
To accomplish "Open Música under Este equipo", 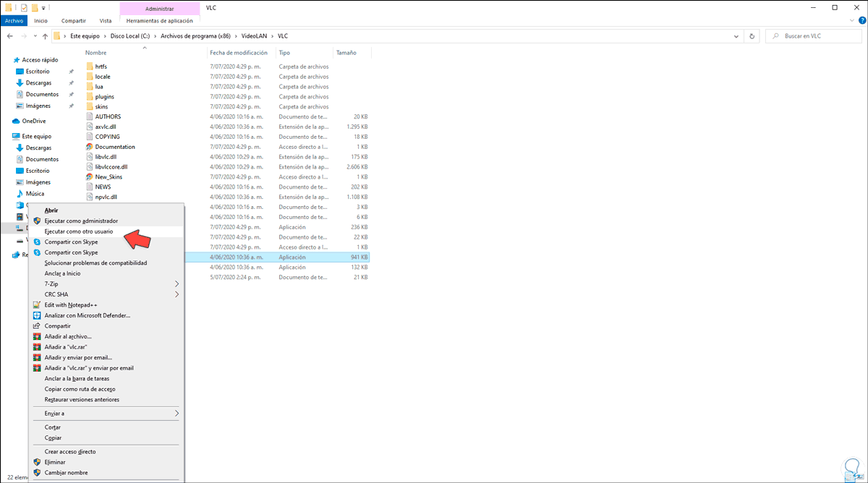I will coord(35,194).
